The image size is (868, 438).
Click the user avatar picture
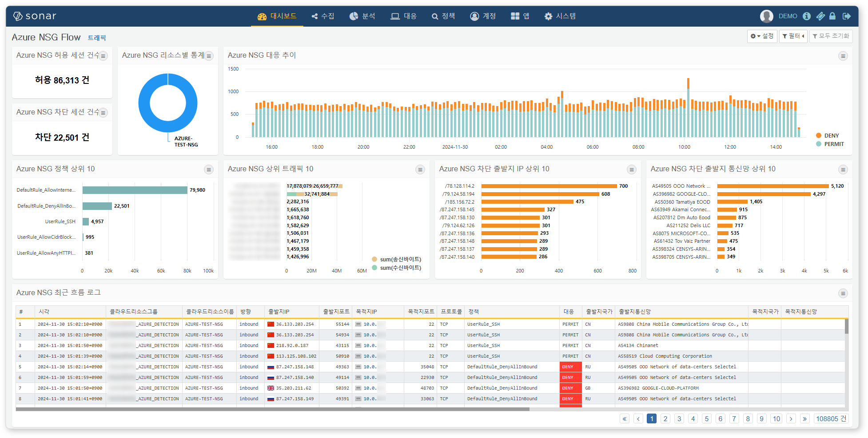[766, 16]
